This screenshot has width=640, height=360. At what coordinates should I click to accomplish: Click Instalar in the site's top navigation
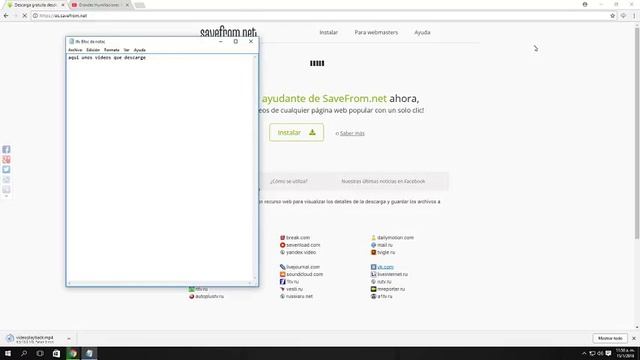click(329, 32)
